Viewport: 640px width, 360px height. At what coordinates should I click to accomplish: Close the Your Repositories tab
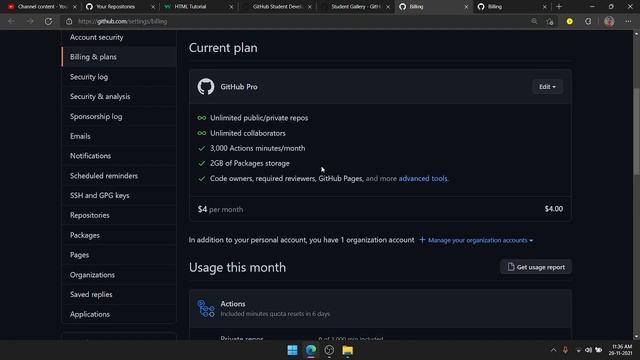[x=153, y=7]
